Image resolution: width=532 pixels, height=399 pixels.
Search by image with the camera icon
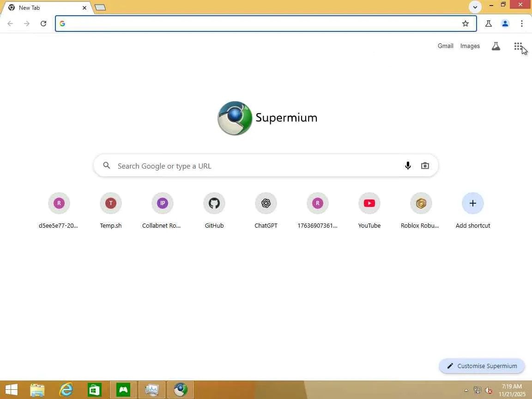pyautogui.click(x=425, y=166)
